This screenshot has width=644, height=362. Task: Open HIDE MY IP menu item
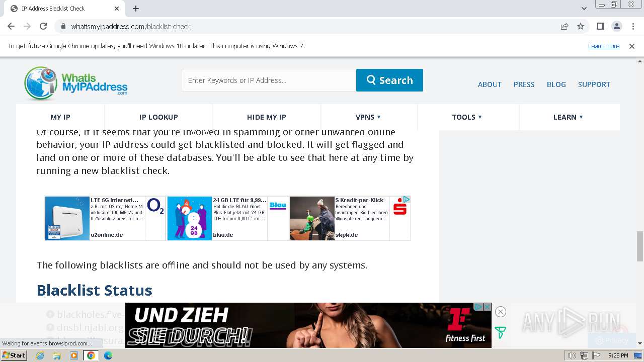point(266,117)
